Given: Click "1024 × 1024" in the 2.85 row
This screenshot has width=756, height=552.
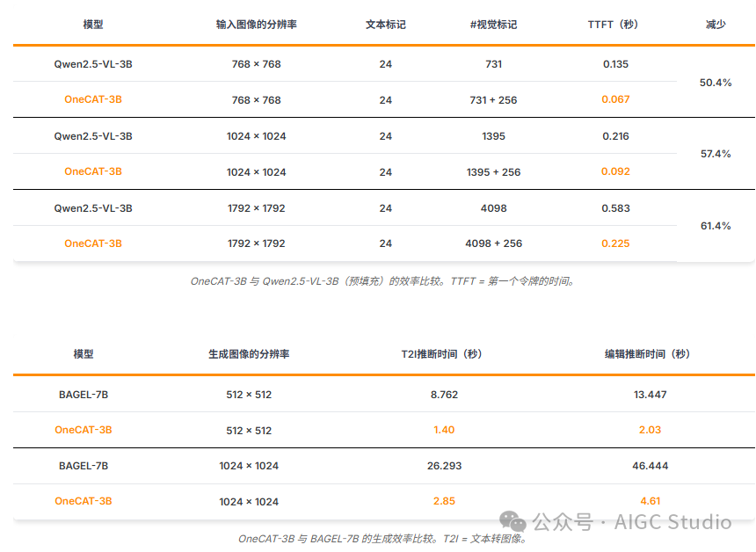Looking at the screenshot, I should click(249, 502).
